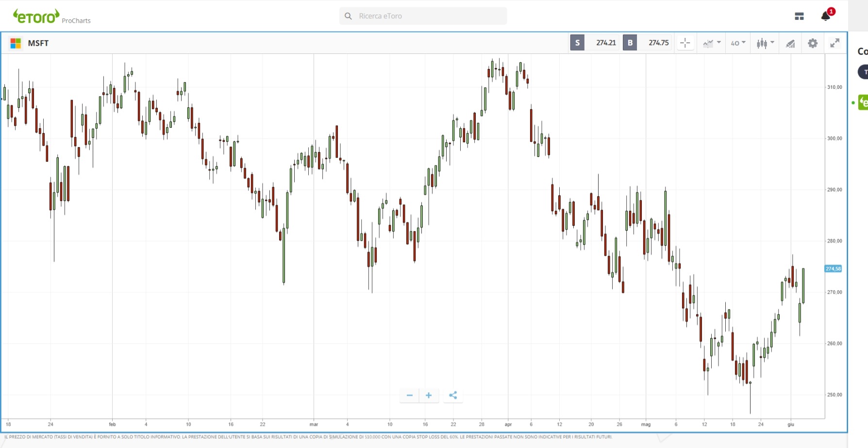This screenshot has height=448, width=868.
Task: Click the S sell button
Action: (577, 43)
